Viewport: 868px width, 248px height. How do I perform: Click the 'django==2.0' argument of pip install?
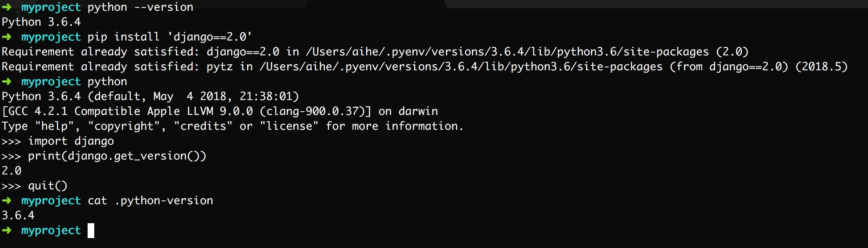point(210,37)
